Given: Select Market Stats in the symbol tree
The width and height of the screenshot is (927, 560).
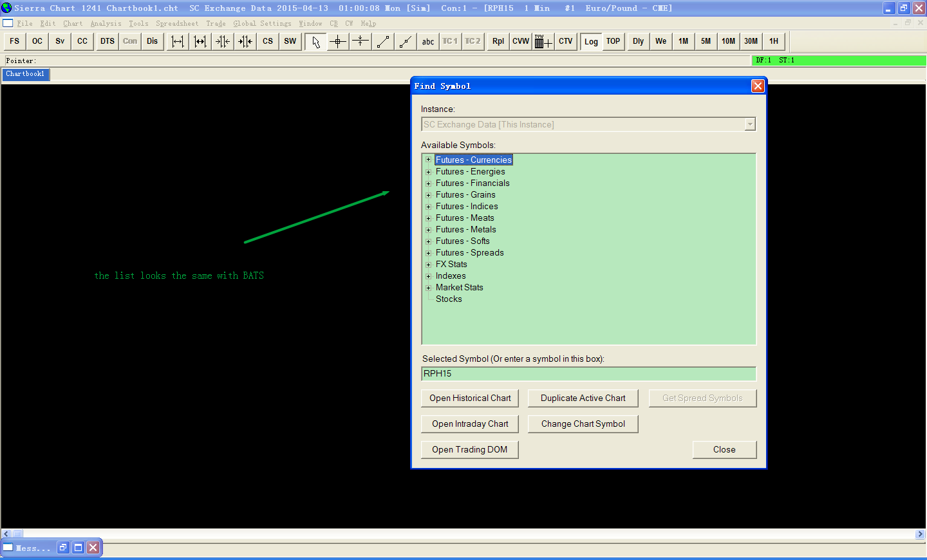Looking at the screenshot, I should click(459, 288).
